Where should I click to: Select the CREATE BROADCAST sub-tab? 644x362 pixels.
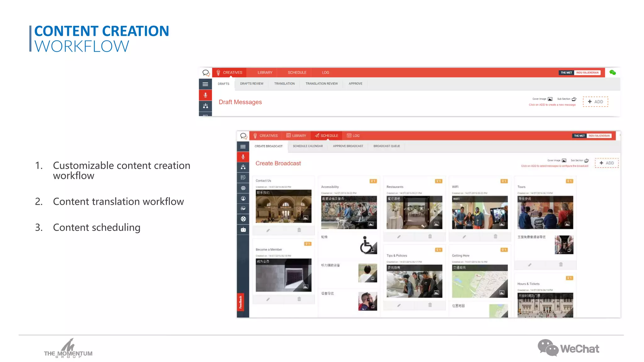click(x=269, y=146)
